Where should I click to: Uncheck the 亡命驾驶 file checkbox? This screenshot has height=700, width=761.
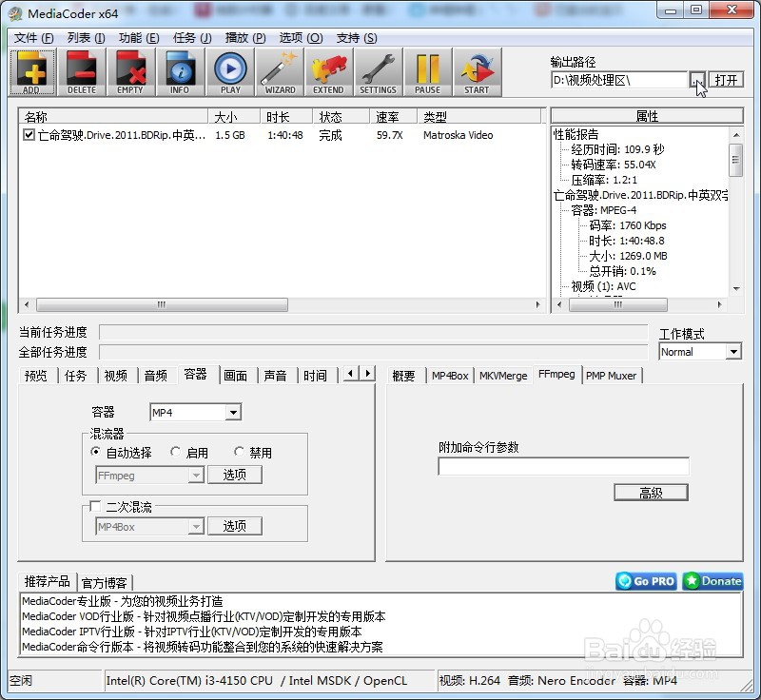click(29, 134)
